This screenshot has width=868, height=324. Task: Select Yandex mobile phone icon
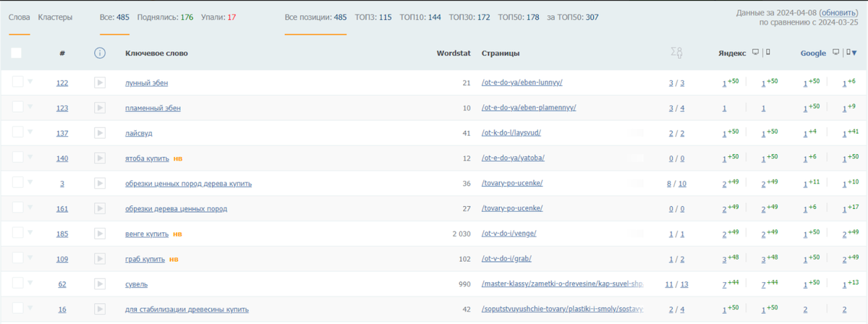[x=767, y=52]
